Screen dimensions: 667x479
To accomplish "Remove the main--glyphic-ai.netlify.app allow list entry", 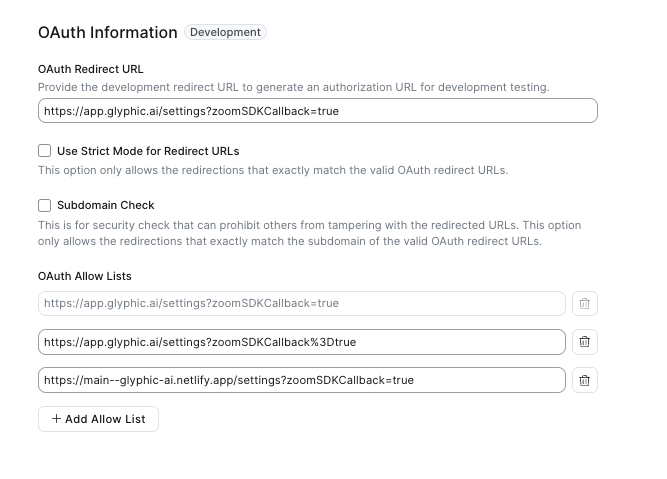I will (585, 380).
